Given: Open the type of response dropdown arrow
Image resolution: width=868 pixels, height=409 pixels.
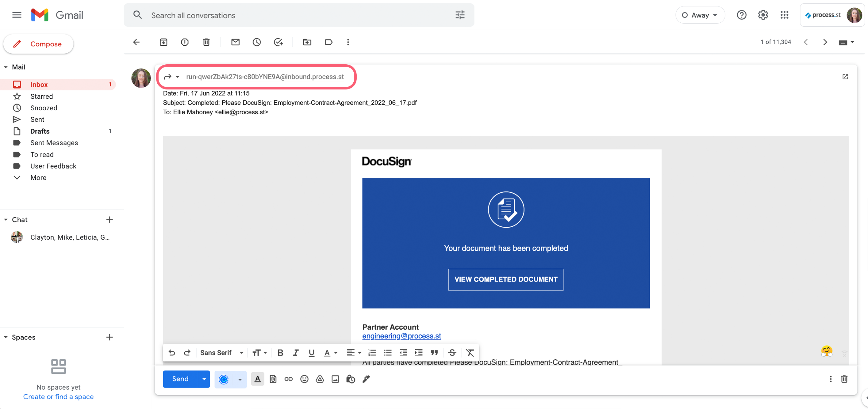Looking at the screenshot, I should click(177, 77).
